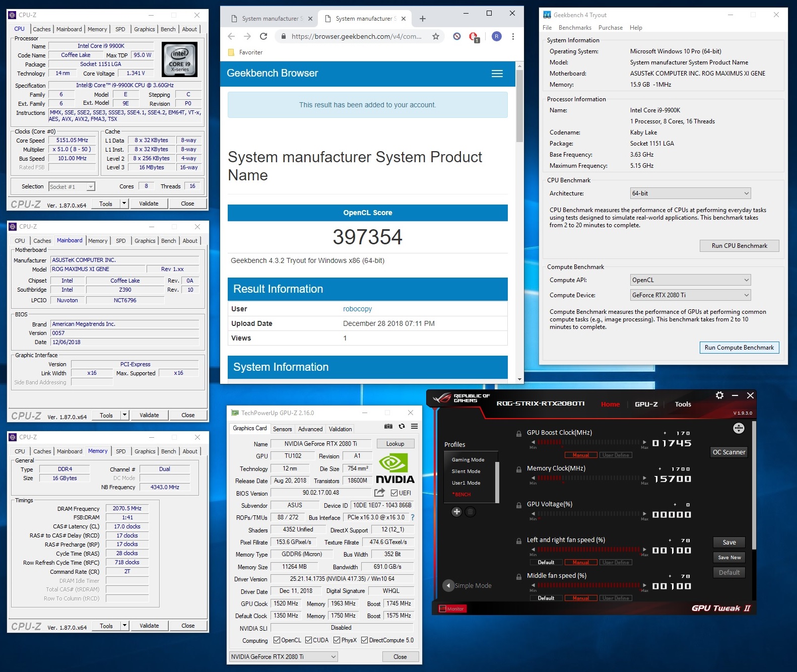Open Chrome profile avatar R

[x=497, y=36]
